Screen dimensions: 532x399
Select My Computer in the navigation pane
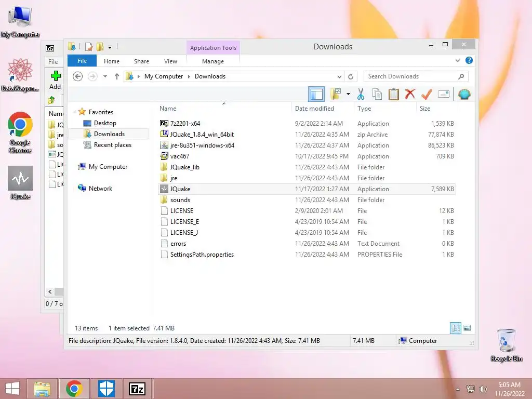coord(108,167)
